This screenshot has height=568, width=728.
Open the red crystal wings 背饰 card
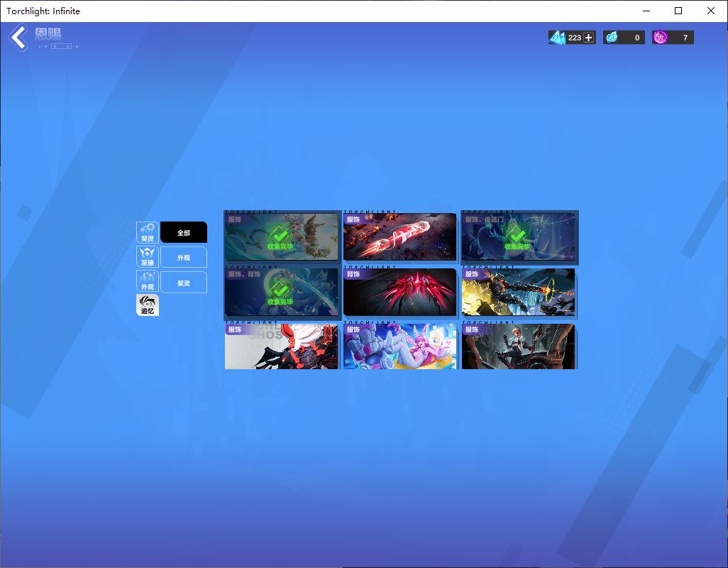pyautogui.click(x=400, y=292)
